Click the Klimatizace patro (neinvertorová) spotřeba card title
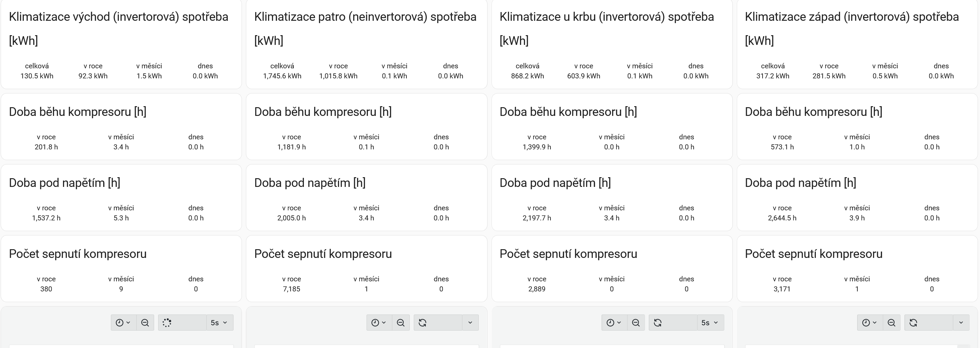Image resolution: width=980 pixels, height=348 pixels. coord(365,17)
